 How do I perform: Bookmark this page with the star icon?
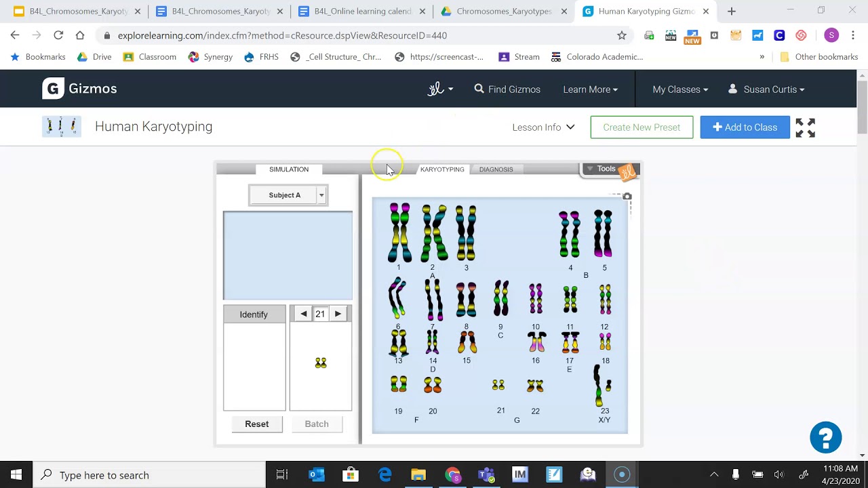[x=622, y=35]
